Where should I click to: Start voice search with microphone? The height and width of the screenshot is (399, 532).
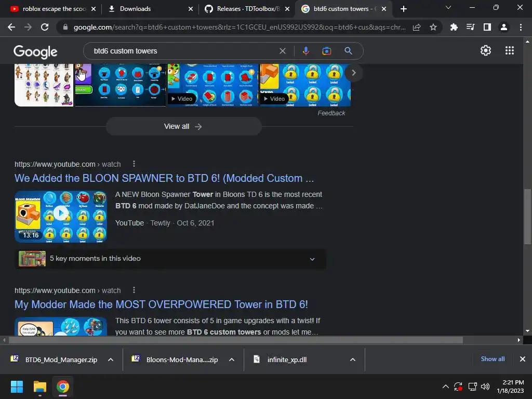click(305, 51)
